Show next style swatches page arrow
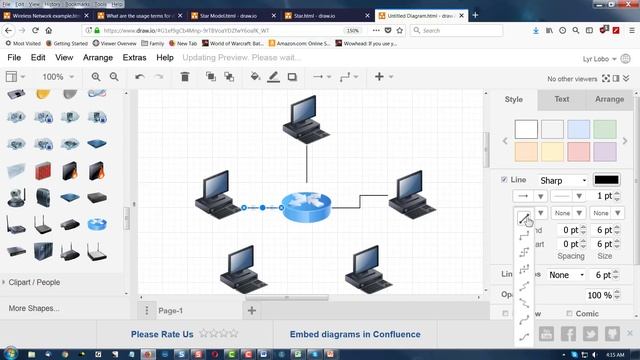The height and width of the screenshot is (360, 640). (x=625, y=141)
